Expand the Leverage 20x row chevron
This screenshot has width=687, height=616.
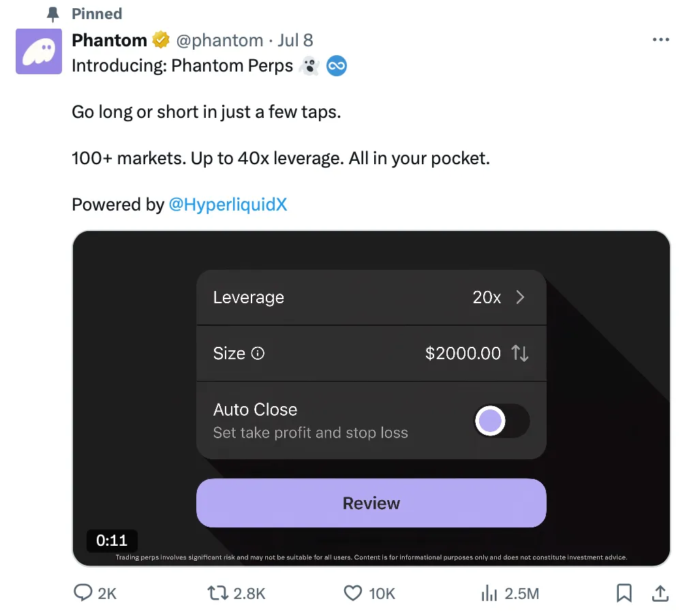pos(520,297)
